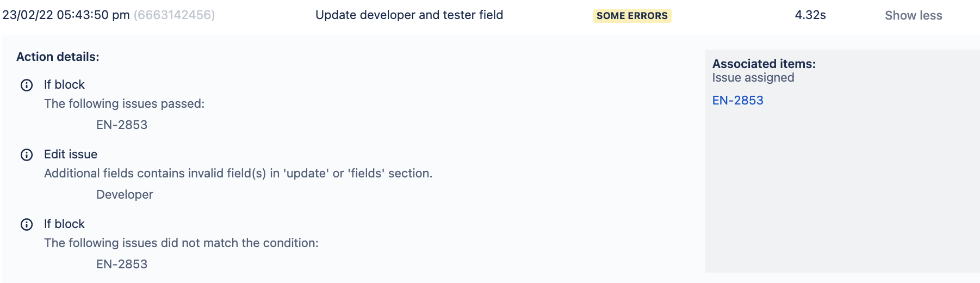This screenshot has width=980, height=283.
Task: Click the Edit issue action heading
Action: tap(71, 155)
